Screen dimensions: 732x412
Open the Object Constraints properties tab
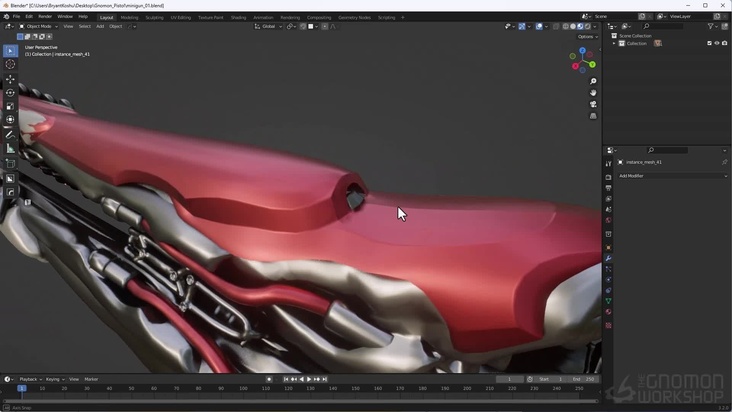(x=608, y=290)
